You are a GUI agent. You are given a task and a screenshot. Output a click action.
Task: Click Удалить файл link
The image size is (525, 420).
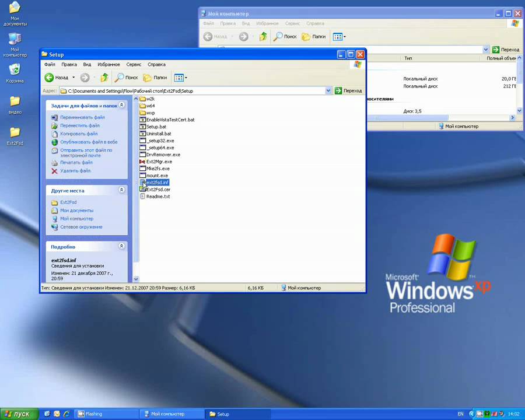tap(75, 170)
